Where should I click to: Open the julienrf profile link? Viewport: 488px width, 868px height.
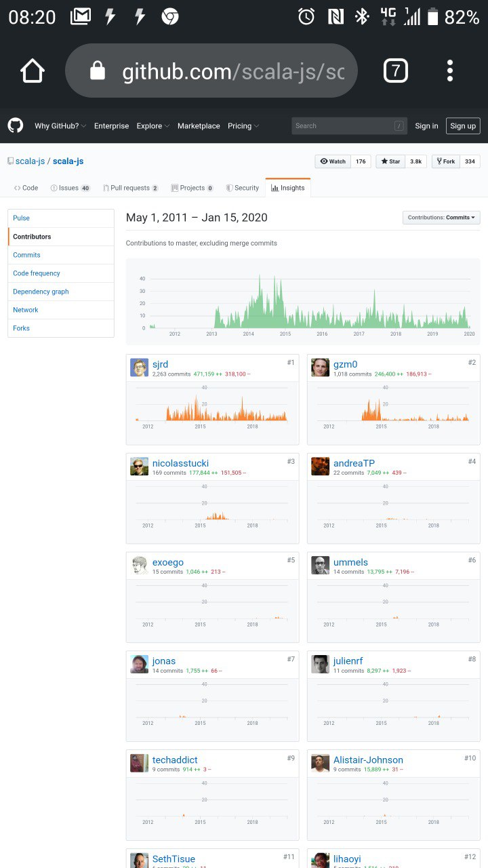pyautogui.click(x=348, y=661)
